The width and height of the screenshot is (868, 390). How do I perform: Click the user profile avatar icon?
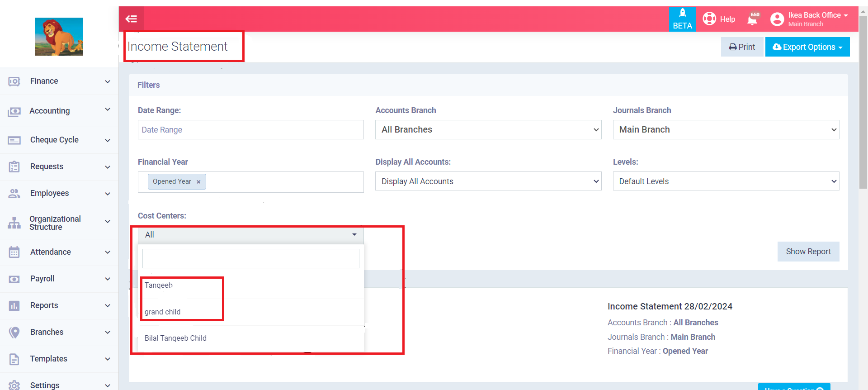tap(777, 19)
